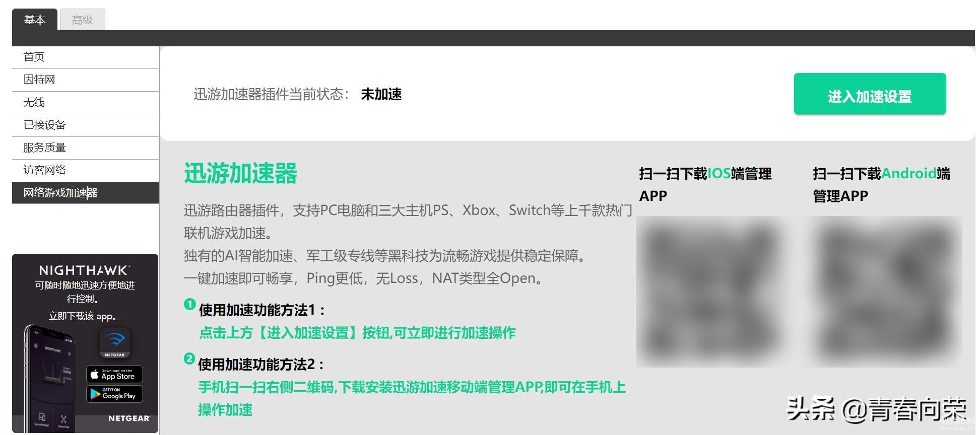980x435 pixels.
Task: Click the NIGHTHAWK logo text
Action: [x=85, y=270]
